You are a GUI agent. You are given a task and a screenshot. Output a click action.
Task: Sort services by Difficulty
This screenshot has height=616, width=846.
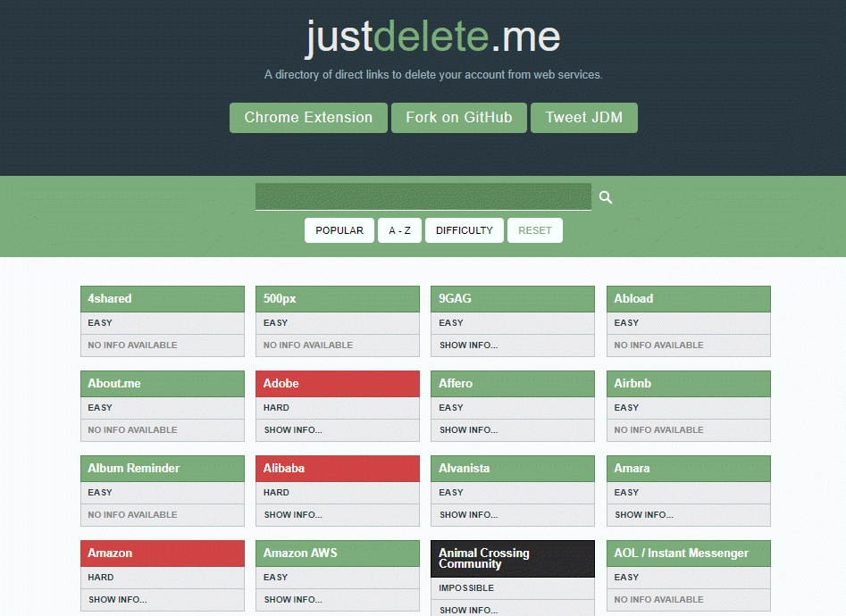coord(465,230)
